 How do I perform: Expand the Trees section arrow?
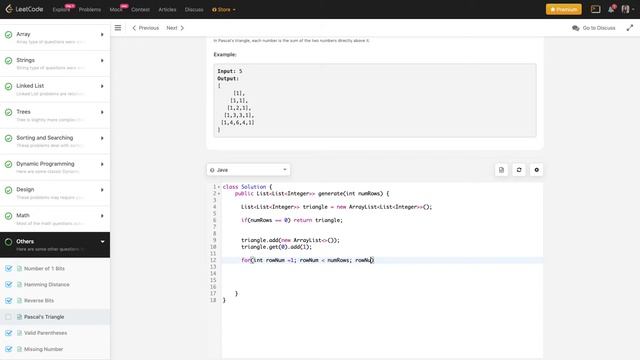click(x=102, y=112)
